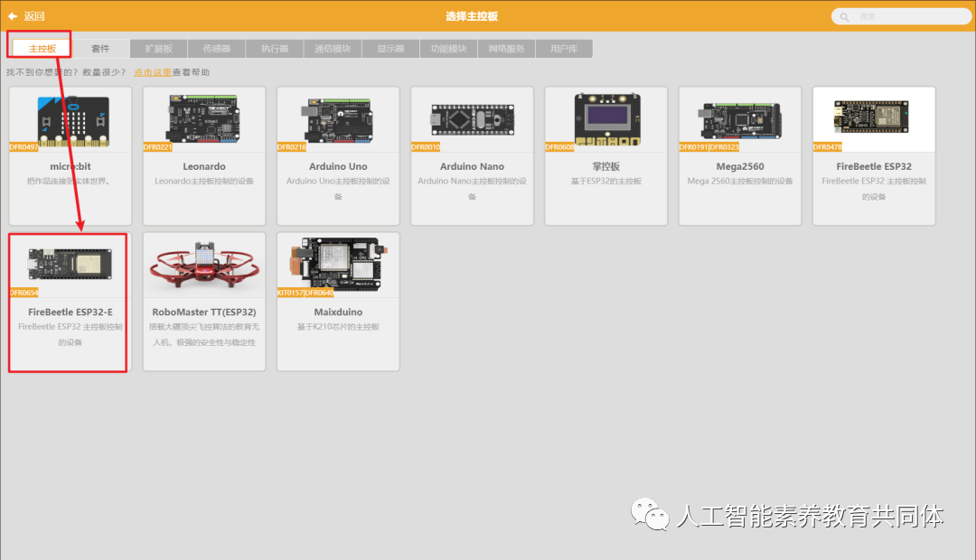Click the DFR0478 product tag

[827, 147]
